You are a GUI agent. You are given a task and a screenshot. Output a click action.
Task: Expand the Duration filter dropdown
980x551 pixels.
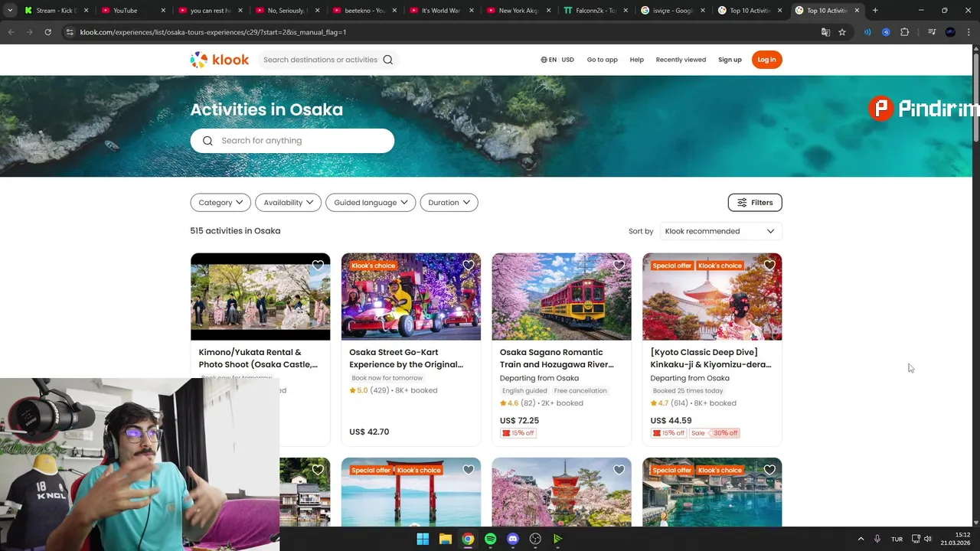tap(449, 203)
